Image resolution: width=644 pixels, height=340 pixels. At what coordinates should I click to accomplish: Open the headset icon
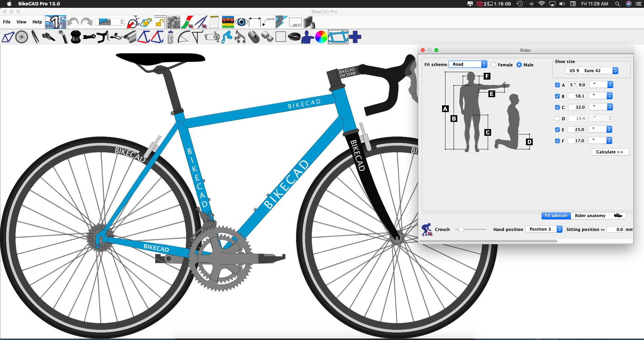coord(76,37)
